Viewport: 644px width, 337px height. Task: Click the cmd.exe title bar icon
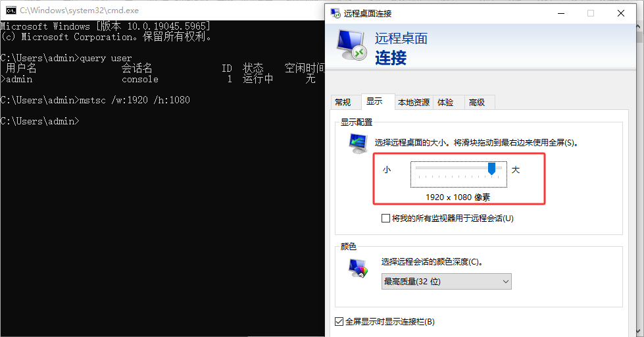pos(11,11)
